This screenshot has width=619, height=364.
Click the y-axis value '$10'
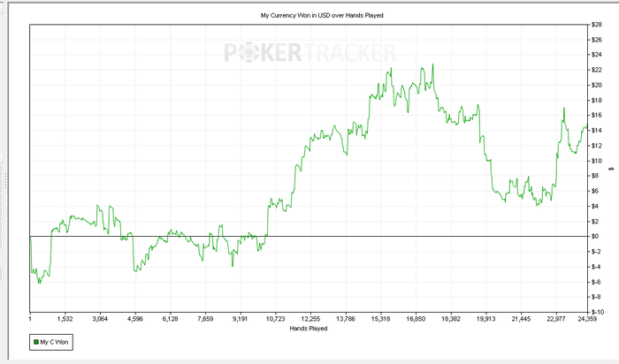pyautogui.click(x=597, y=161)
